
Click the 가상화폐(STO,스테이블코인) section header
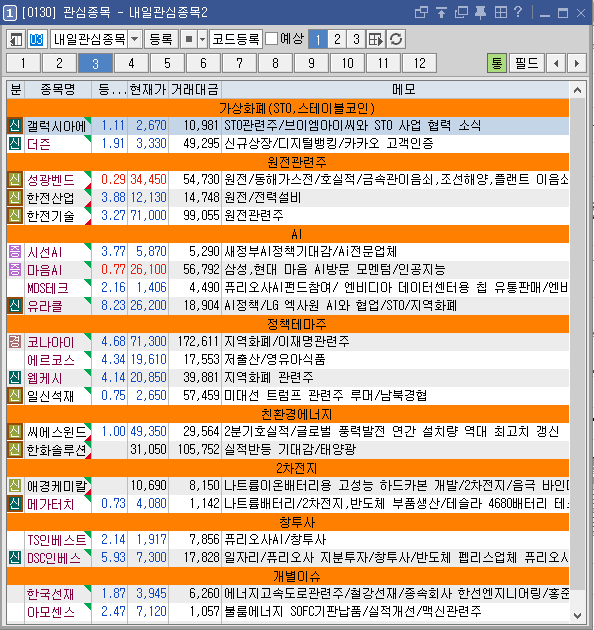[x=288, y=108]
